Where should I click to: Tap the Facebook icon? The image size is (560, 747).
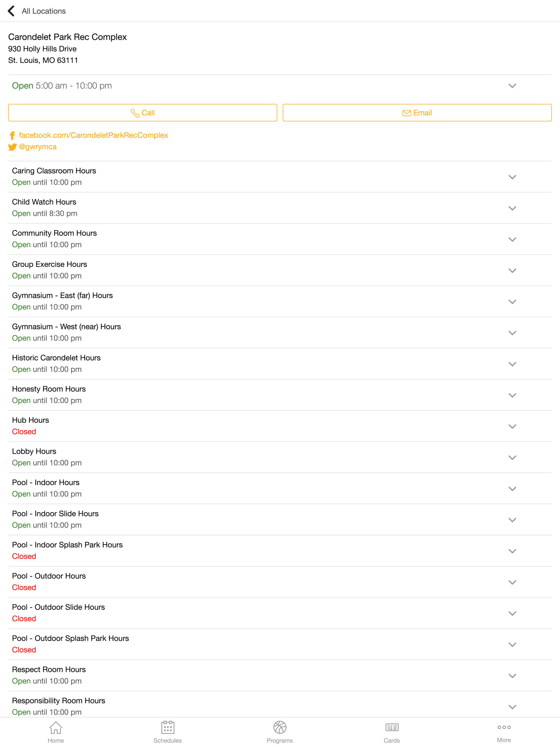[x=12, y=135]
